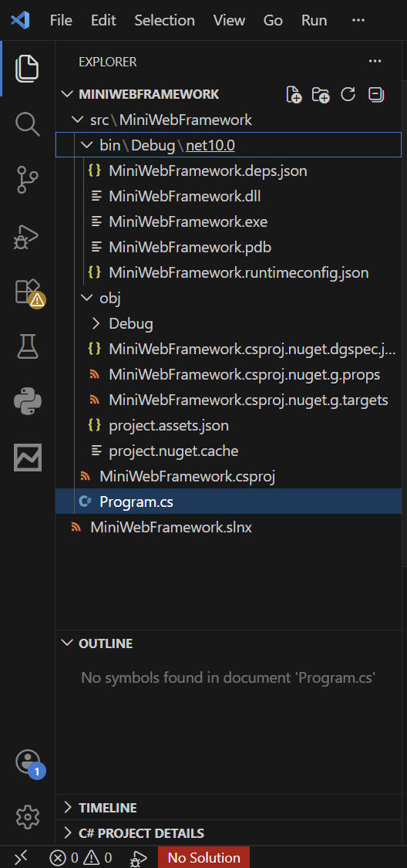Open the Manage gear settings icon

pyautogui.click(x=28, y=816)
